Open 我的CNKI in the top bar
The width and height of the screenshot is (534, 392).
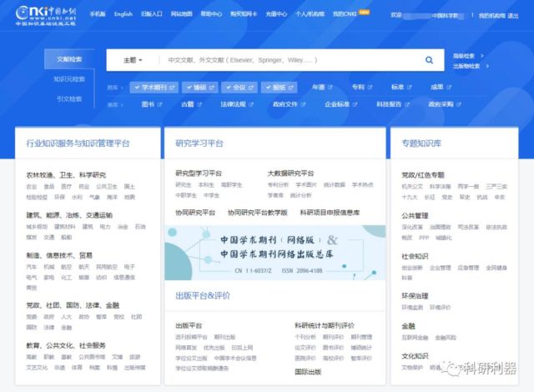point(345,14)
